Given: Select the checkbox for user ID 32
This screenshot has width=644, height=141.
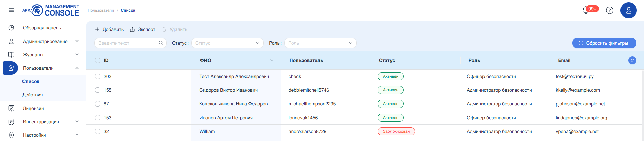Looking at the screenshot, I should 98,131.
